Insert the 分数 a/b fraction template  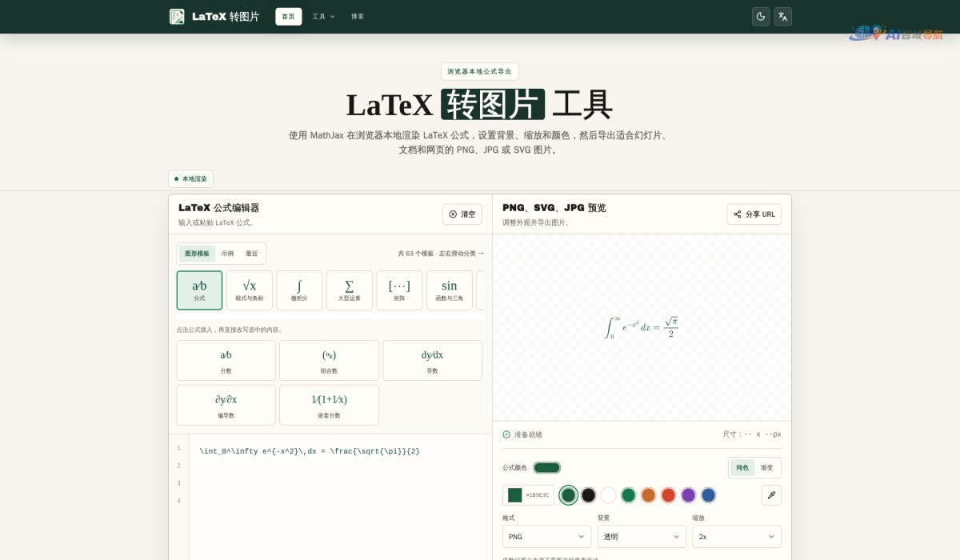[x=226, y=361]
